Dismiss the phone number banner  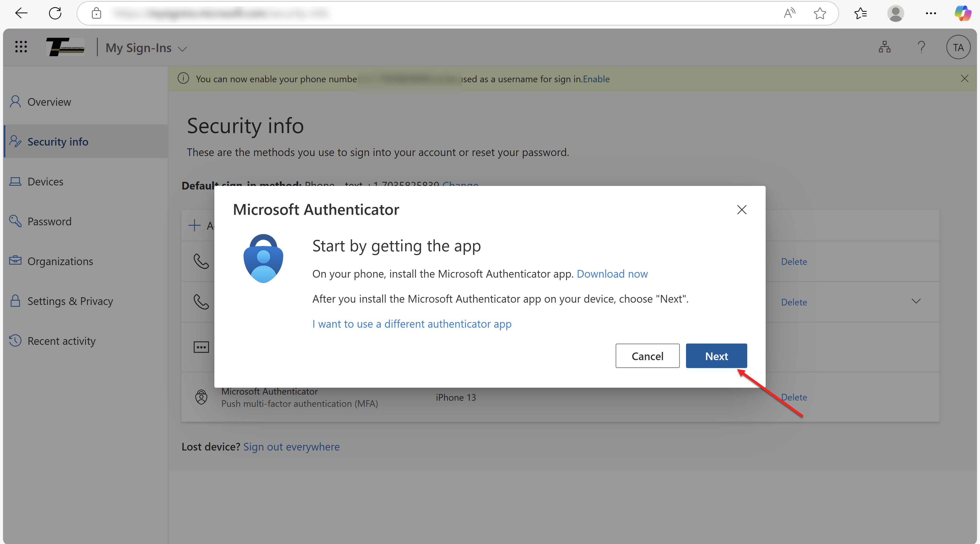964,78
